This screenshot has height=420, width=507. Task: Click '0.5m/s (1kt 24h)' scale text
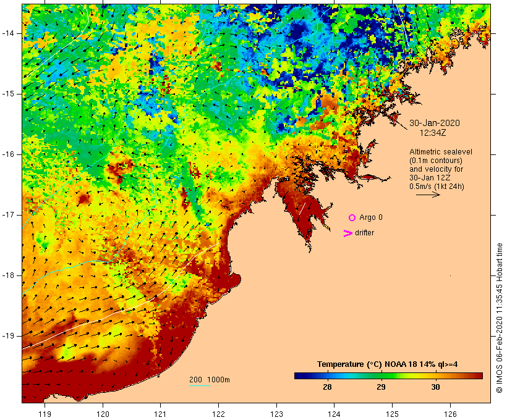437,187
